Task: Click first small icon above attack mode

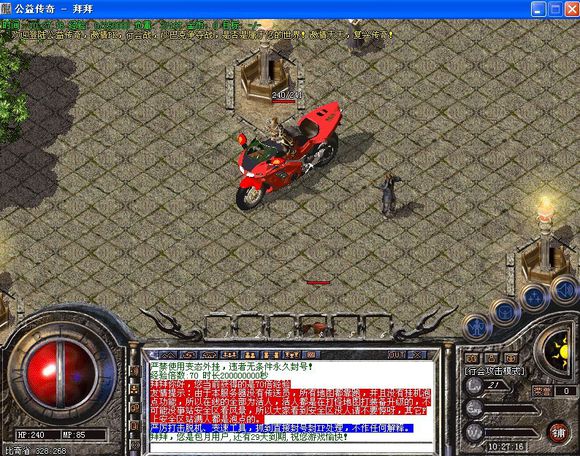Action: 472,358
